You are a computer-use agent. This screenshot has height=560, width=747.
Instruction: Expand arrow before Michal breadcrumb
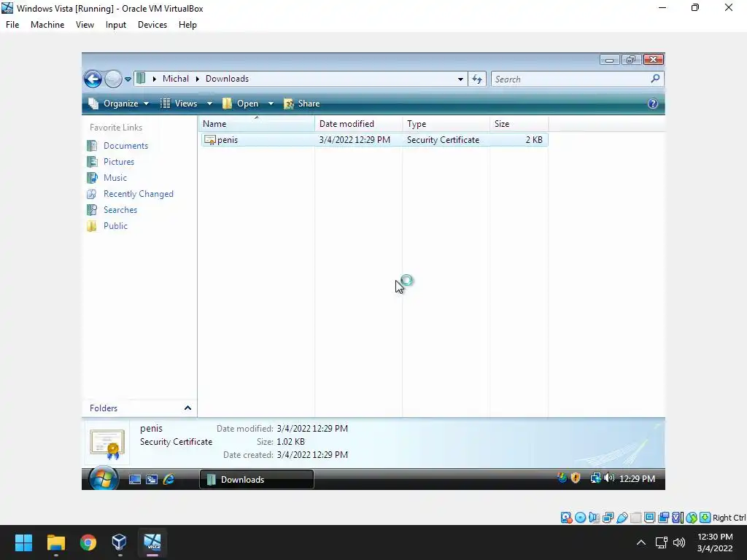155,79
